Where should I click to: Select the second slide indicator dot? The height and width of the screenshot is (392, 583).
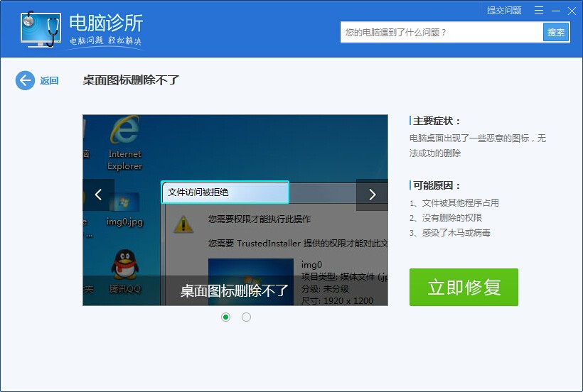pos(246,317)
